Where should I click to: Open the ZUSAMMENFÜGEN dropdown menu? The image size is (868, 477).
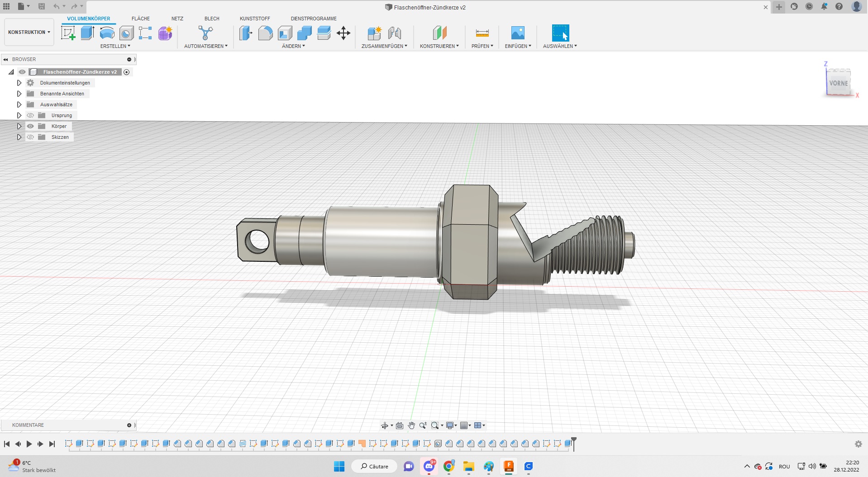(x=384, y=46)
